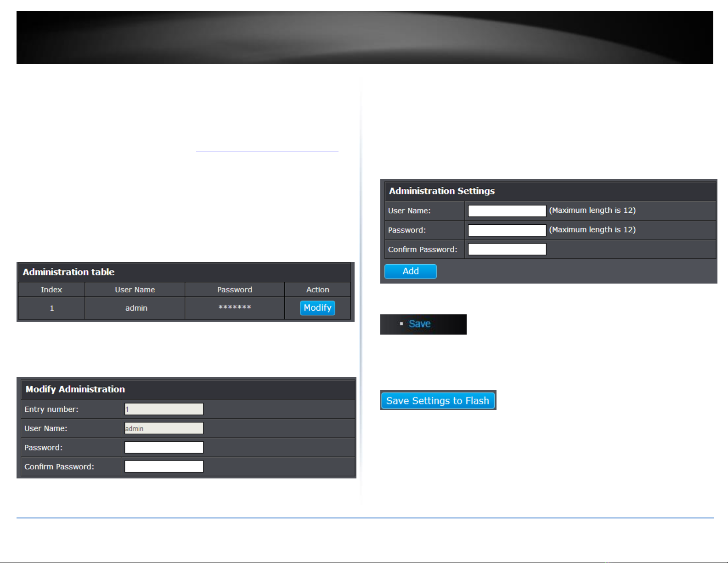
Task: Select the 'admin' cell in Administration table
Action: 135,308
